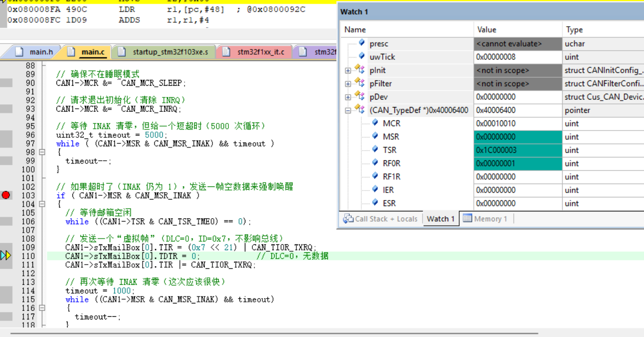Select the RF0R value 0x00000001
The width and height of the screenshot is (644, 337).
pyautogui.click(x=518, y=163)
